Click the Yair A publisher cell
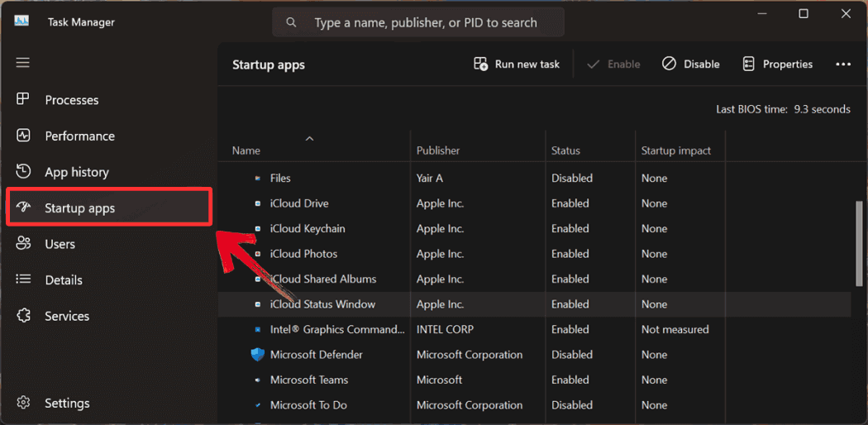The height and width of the screenshot is (425, 868). coord(430,179)
